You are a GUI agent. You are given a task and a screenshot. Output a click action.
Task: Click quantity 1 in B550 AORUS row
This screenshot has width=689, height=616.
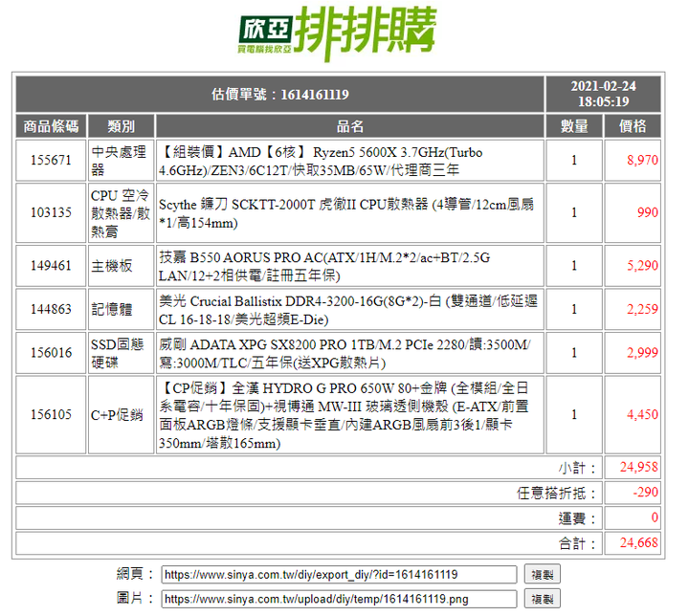[x=574, y=266]
